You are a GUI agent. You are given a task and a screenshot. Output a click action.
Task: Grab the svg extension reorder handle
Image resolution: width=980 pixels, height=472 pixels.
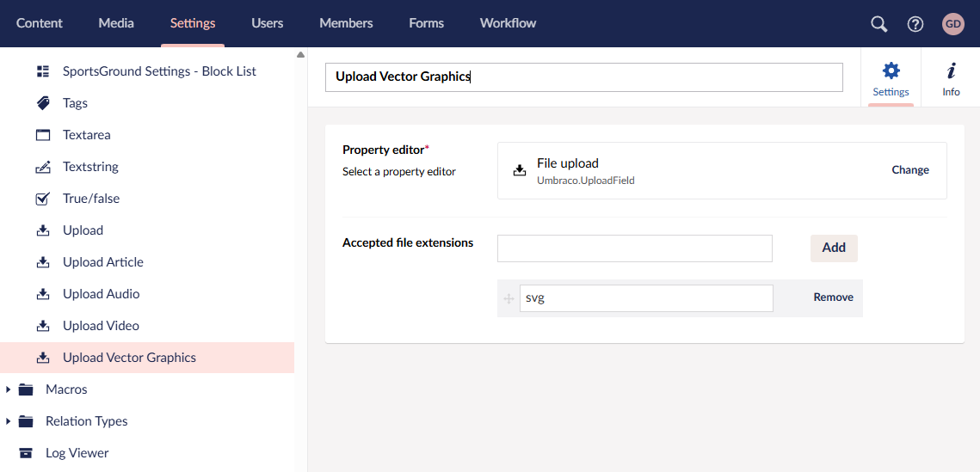pos(508,298)
